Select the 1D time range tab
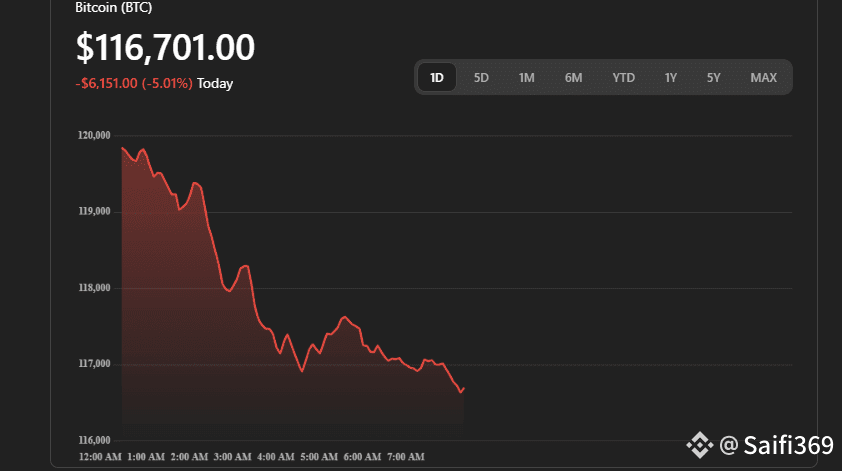The image size is (842, 471). click(x=437, y=78)
